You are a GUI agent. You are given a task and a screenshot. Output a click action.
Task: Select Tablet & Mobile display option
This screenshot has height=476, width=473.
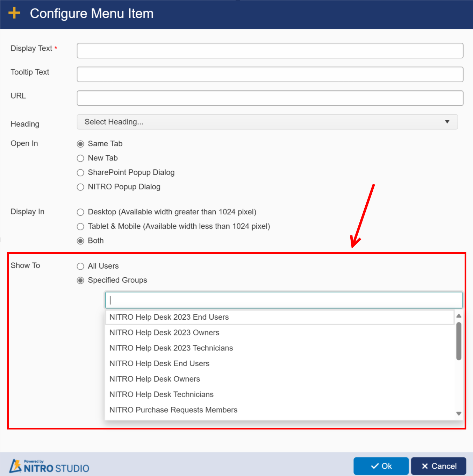[80, 227]
